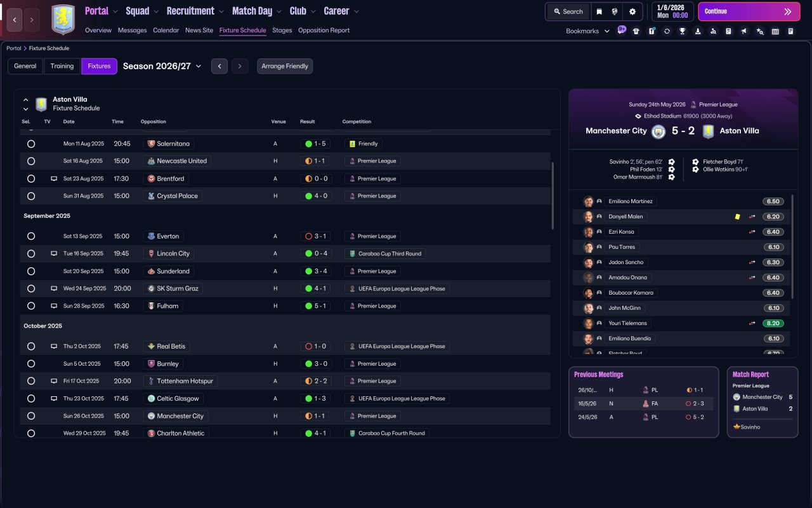Screen dimensions: 812x508
Task: Open the Overview sub-tab
Action: [98, 30]
